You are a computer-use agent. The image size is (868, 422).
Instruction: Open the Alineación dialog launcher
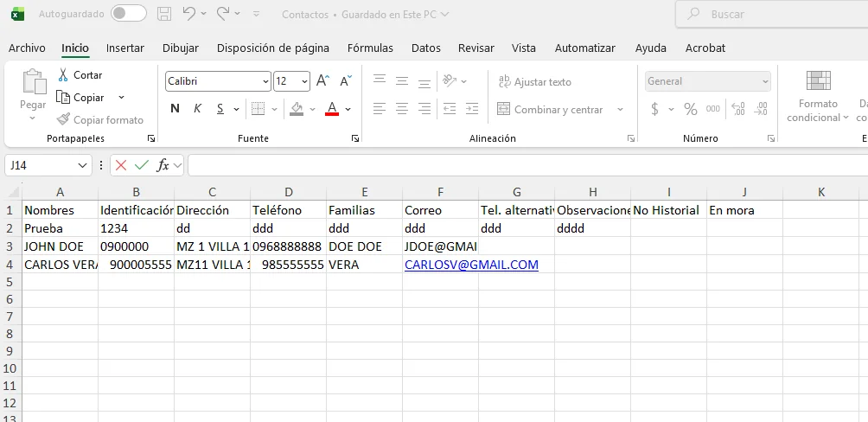point(630,138)
